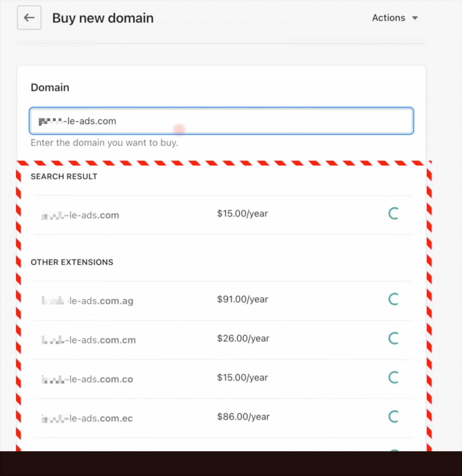Click the back navigation button in the header
This screenshot has height=476, width=462.
pos(29,18)
